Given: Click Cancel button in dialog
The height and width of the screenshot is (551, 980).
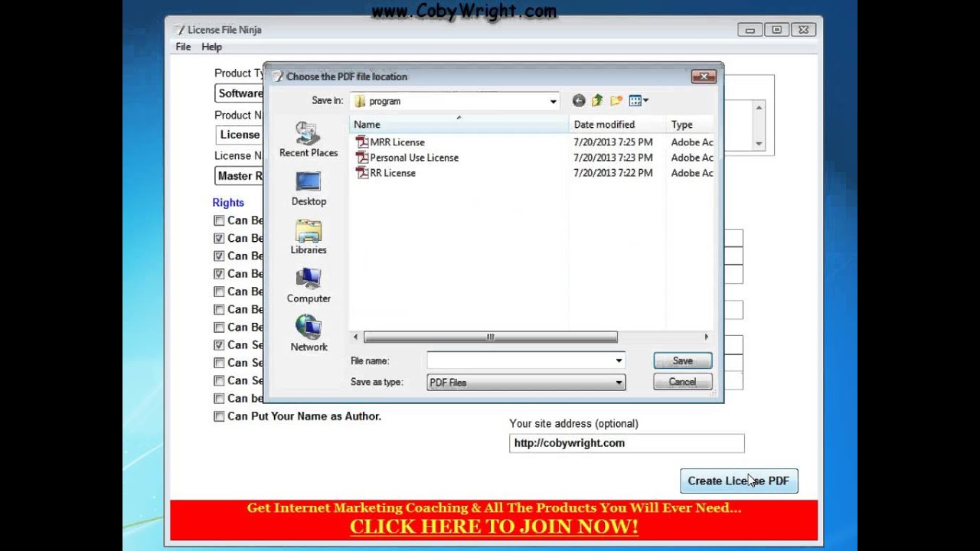Looking at the screenshot, I should click(x=682, y=382).
